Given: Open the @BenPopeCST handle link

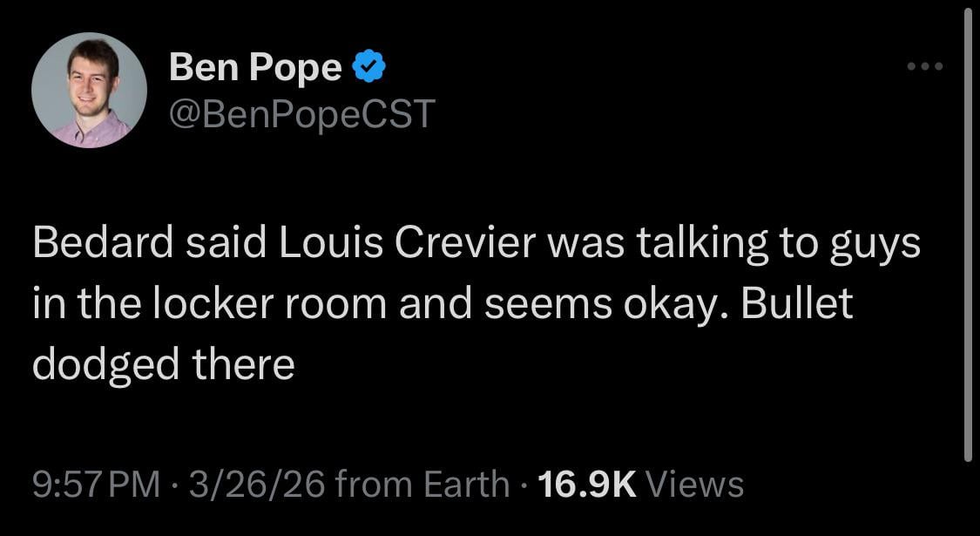Looking at the screenshot, I should coord(301,114).
